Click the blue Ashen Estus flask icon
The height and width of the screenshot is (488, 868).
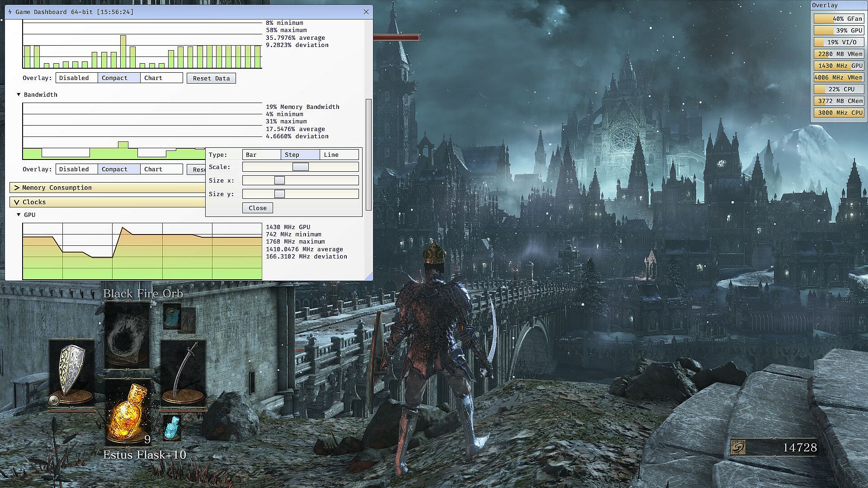click(x=172, y=427)
